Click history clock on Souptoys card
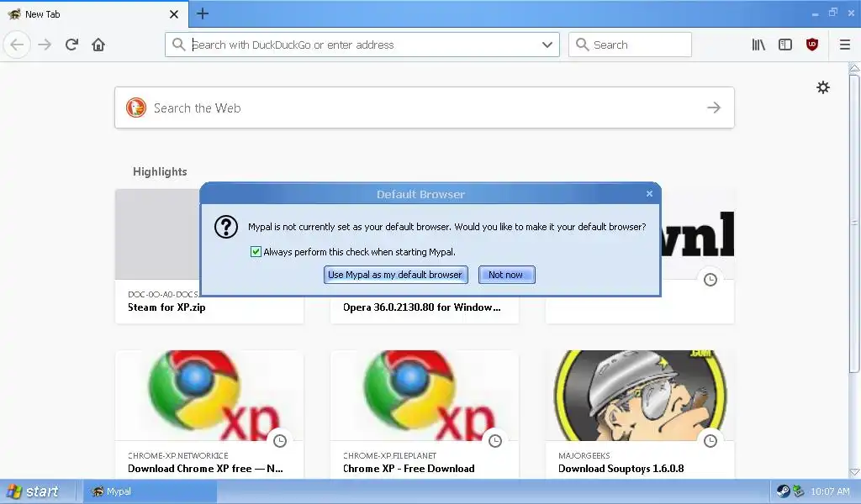 point(710,440)
